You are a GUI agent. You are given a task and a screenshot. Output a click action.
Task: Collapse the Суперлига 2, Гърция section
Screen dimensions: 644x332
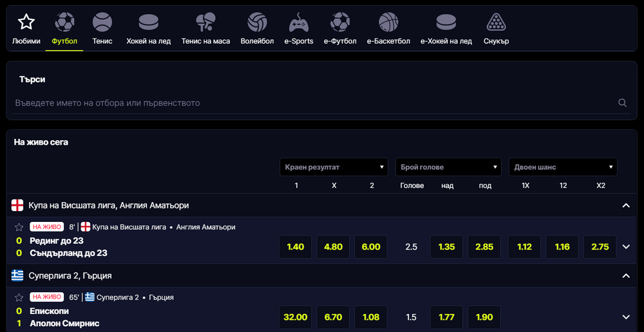click(625, 275)
